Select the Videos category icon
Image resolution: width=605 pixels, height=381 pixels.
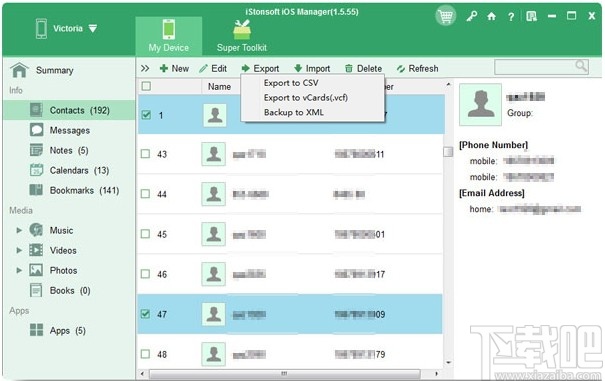pyautogui.click(x=36, y=250)
